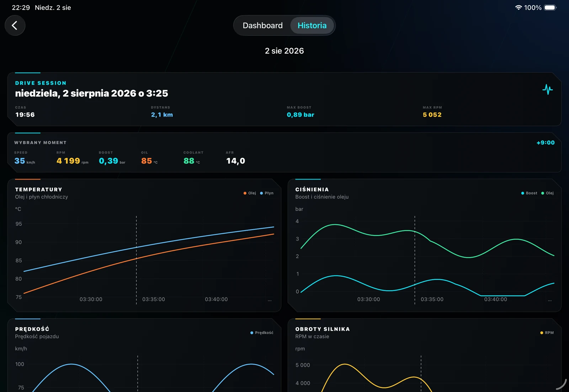This screenshot has height=392, width=569.
Task: Tap the Dystans value 2,1 km
Action: [x=162, y=115]
